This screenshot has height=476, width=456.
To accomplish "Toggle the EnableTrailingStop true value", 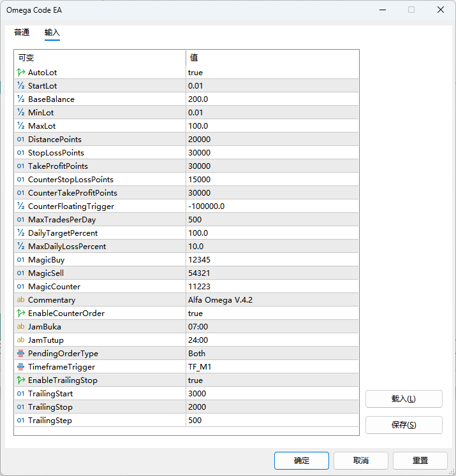I will click(195, 380).
